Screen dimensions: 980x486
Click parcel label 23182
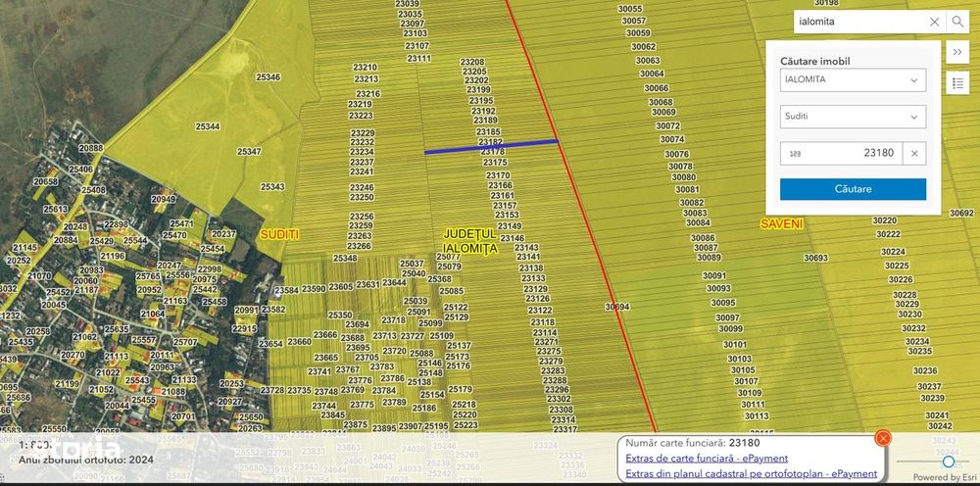[x=491, y=142]
